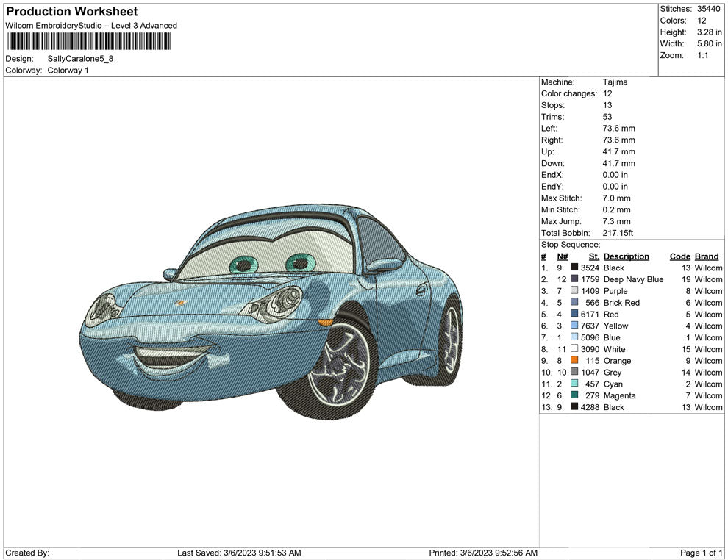The height and width of the screenshot is (560, 728).
Task: Click the N# column header
Action: 562,256
